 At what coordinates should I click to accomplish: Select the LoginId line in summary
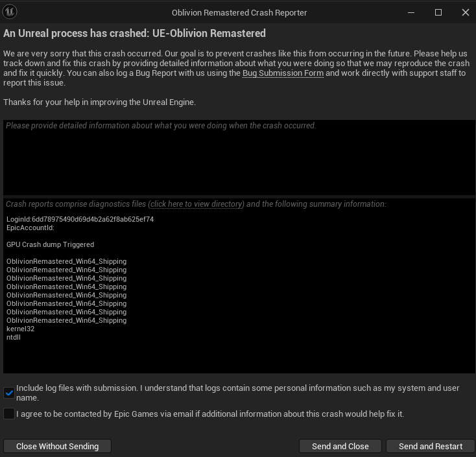click(x=80, y=219)
